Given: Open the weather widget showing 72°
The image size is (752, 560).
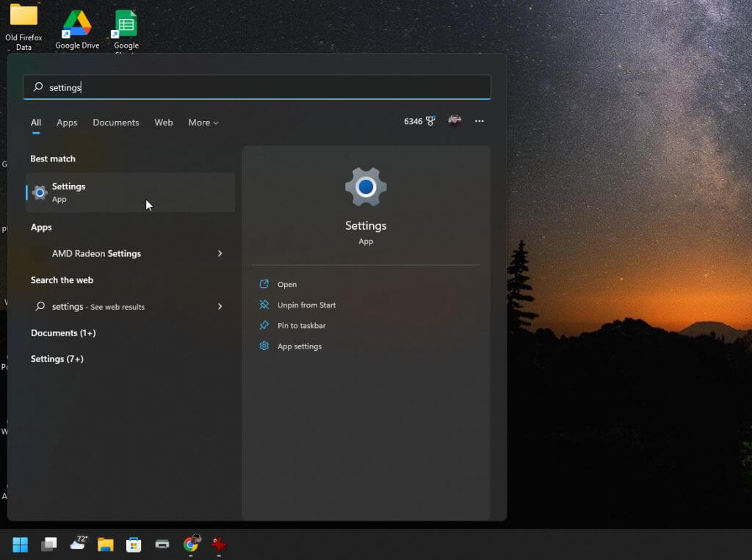Looking at the screenshot, I should click(78, 543).
